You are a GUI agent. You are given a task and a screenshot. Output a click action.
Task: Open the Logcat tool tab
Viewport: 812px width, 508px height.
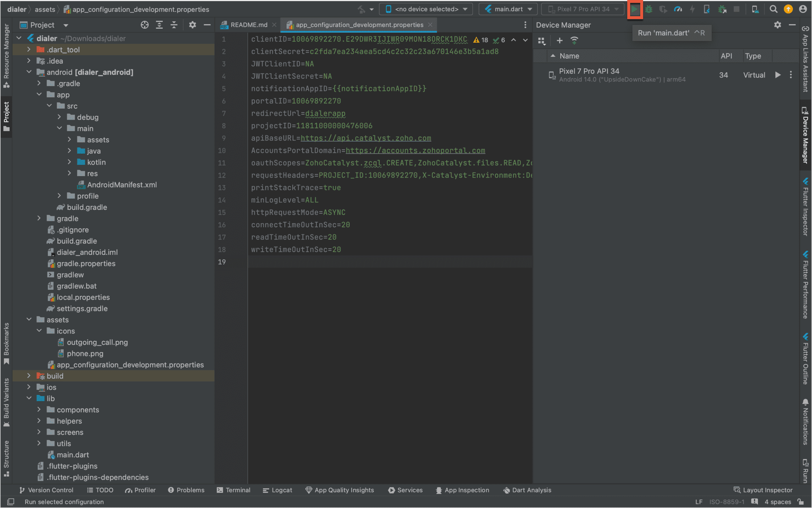pos(277,490)
